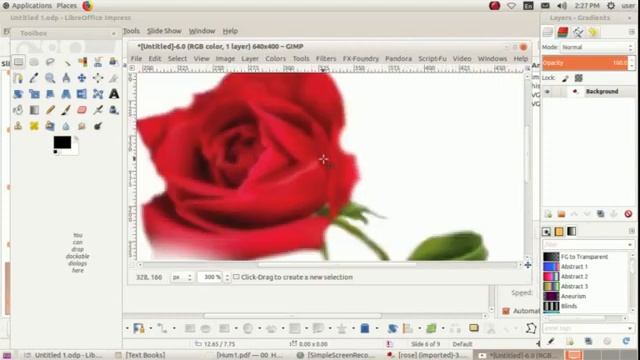This screenshot has width=640, height=360.
Task: Select the Paths tool
Action: click(18, 78)
